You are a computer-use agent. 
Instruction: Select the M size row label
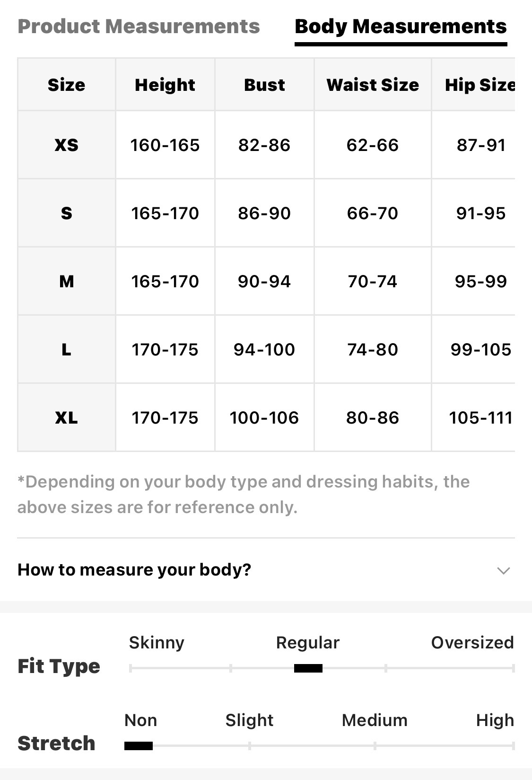point(67,281)
